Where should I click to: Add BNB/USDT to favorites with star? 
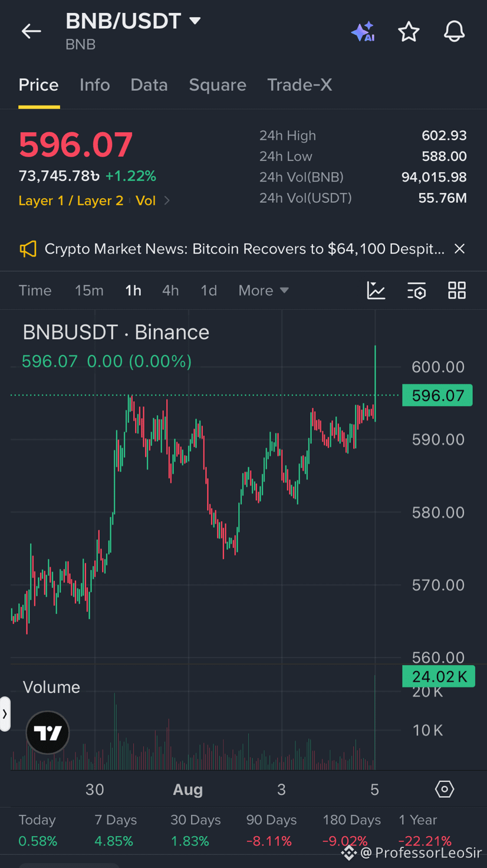pos(409,31)
